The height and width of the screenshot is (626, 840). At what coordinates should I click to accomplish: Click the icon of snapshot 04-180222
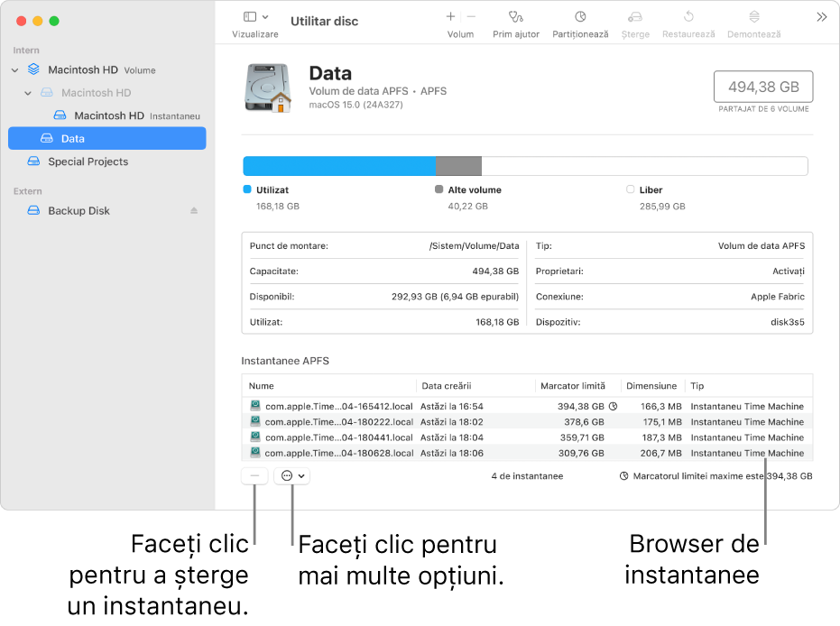click(x=255, y=421)
